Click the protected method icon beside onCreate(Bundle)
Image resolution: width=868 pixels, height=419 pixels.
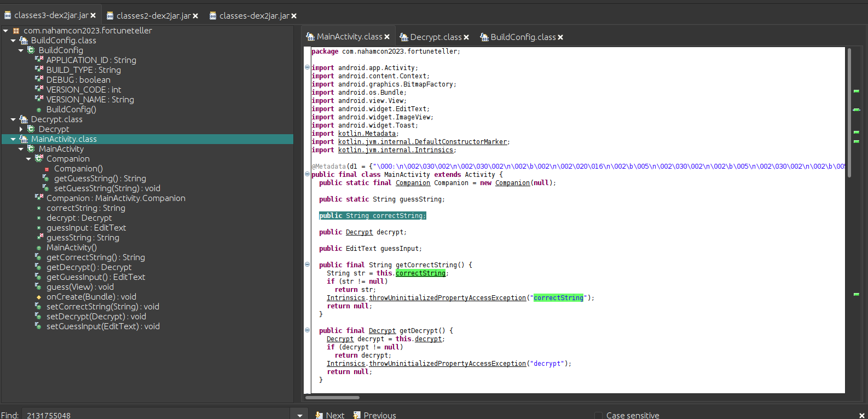[39, 297]
